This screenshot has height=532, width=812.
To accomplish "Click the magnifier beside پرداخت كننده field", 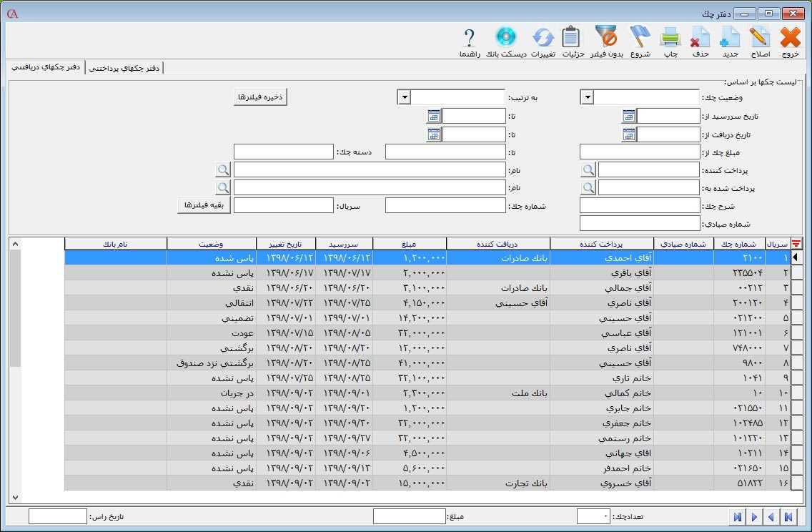I will (588, 169).
